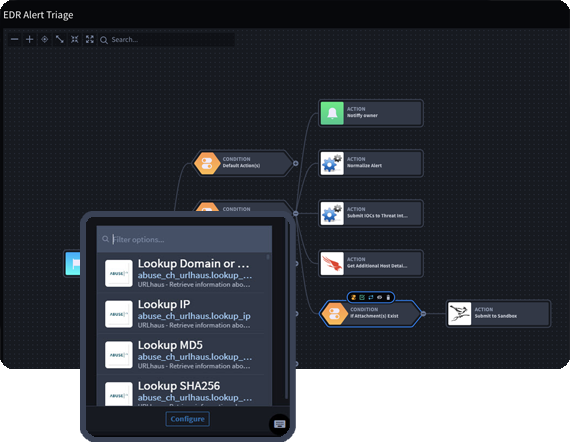This screenshot has width=570, height=442.
Task: Enter fullscreen with the expand arrows icon
Action: coord(89,39)
